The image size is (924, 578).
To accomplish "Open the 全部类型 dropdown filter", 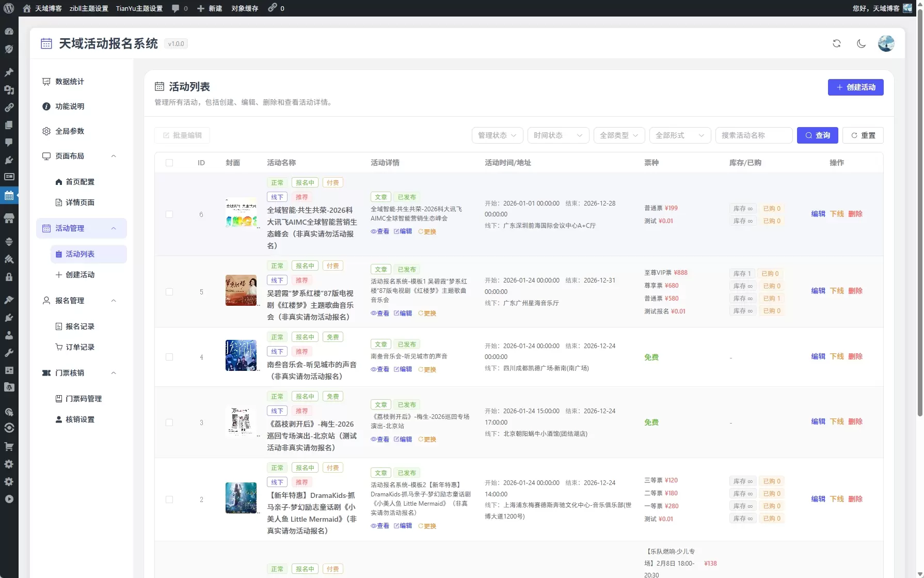I will pos(619,135).
